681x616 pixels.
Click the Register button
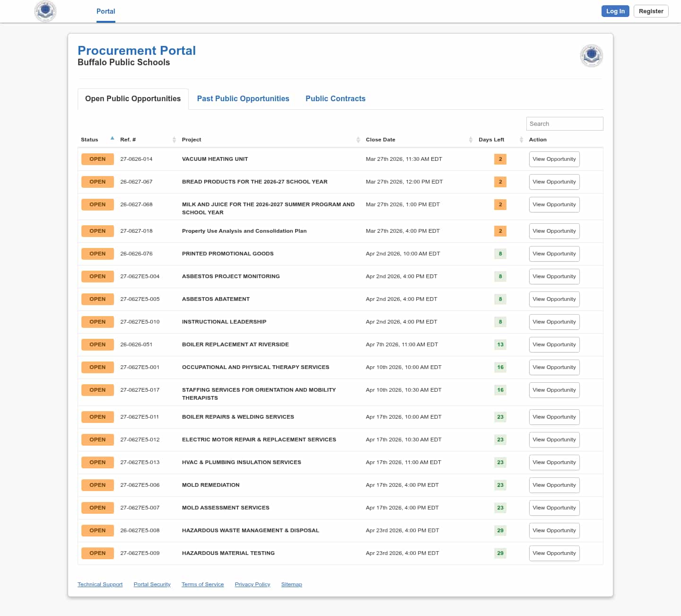click(651, 11)
